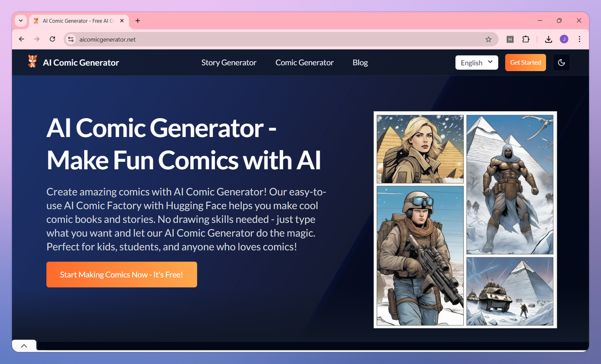This screenshot has height=364, width=601.
Task: Click Start Making Comics Now button
Action: coord(121,274)
